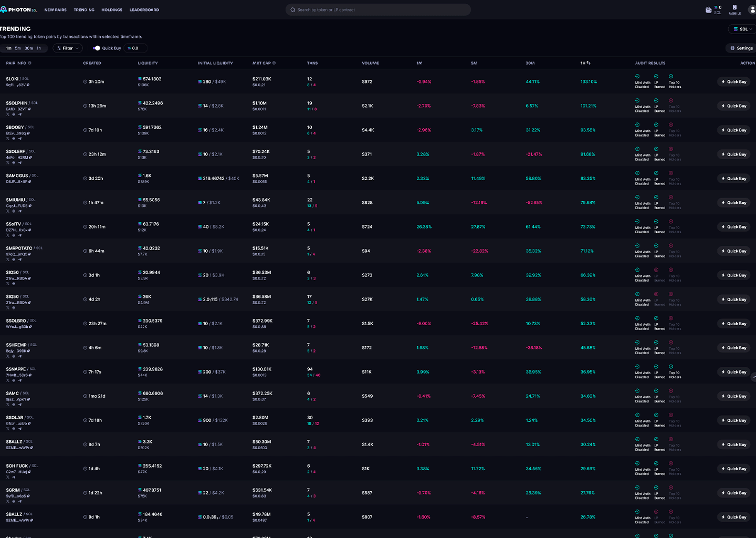Open the profile avatar icon top-right
This screenshot has width=756, height=538.
tap(752, 9)
